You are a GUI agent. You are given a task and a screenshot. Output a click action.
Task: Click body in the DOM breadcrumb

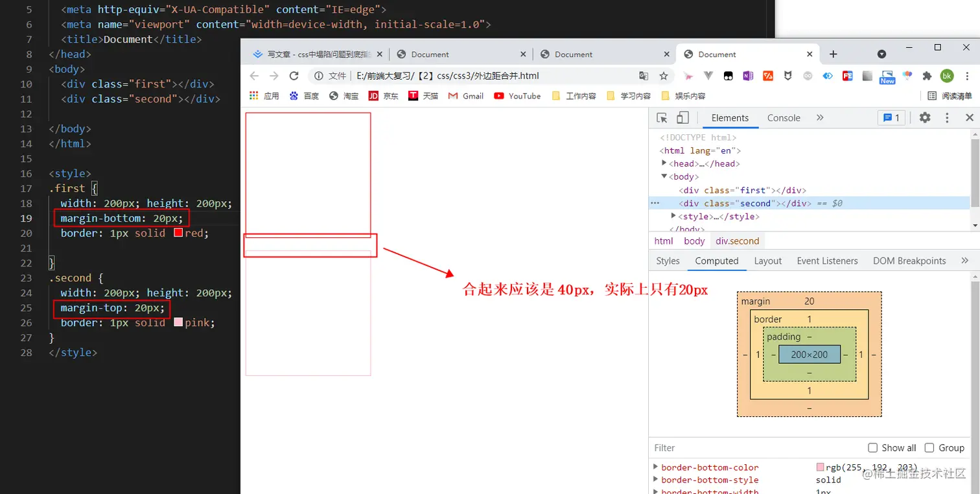click(694, 241)
